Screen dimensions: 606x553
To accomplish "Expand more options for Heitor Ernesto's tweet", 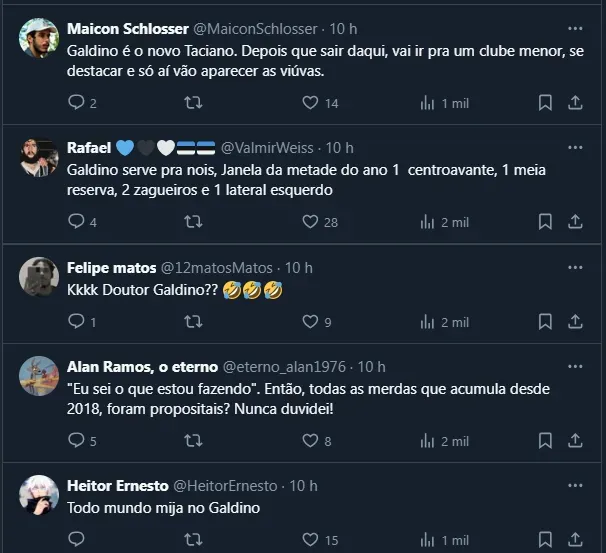I will tap(574, 486).
